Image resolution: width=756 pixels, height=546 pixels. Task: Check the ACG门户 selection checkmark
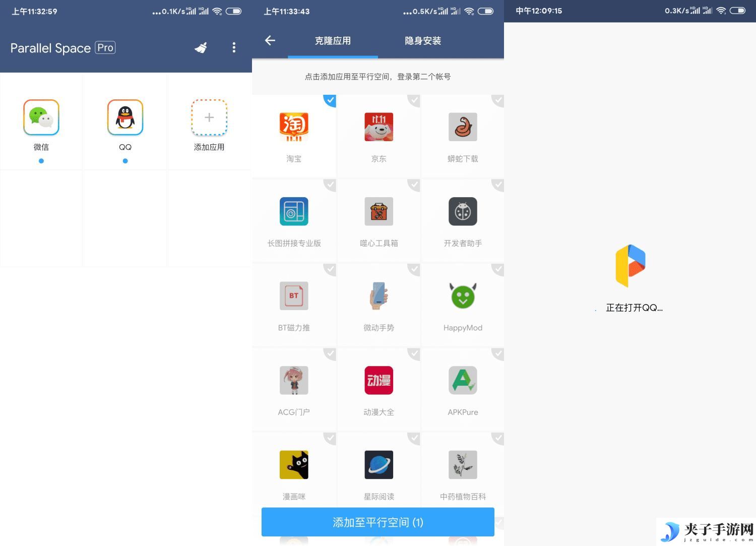click(330, 354)
